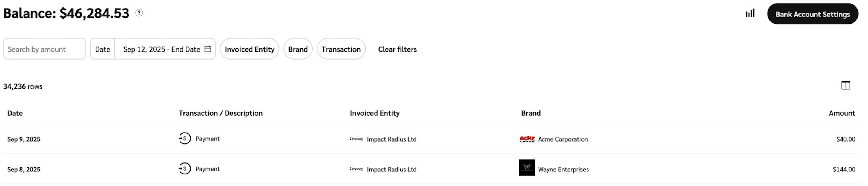Image resolution: width=868 pixels, height=186 pixels.
Task: Open the Brand filter dropdown
Action: 298,49
